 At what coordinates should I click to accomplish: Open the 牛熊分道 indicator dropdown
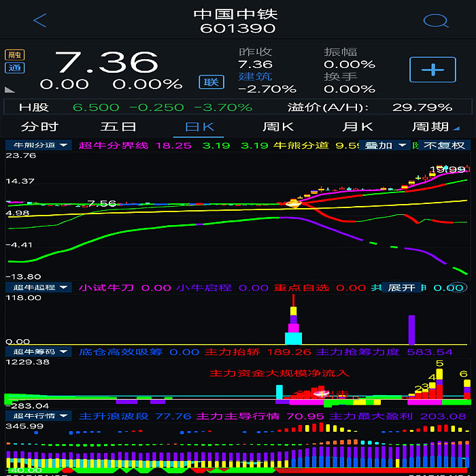39,145
